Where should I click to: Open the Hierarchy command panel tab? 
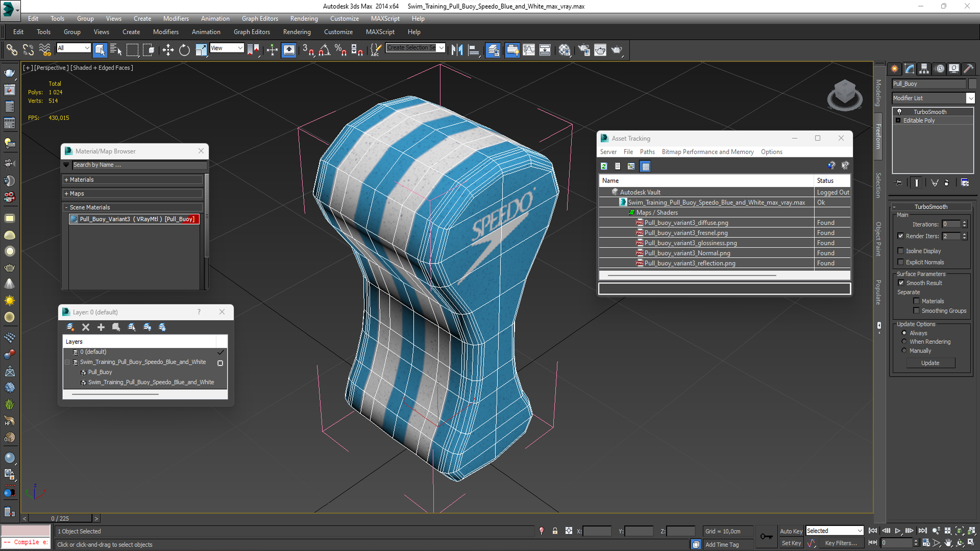924,69
